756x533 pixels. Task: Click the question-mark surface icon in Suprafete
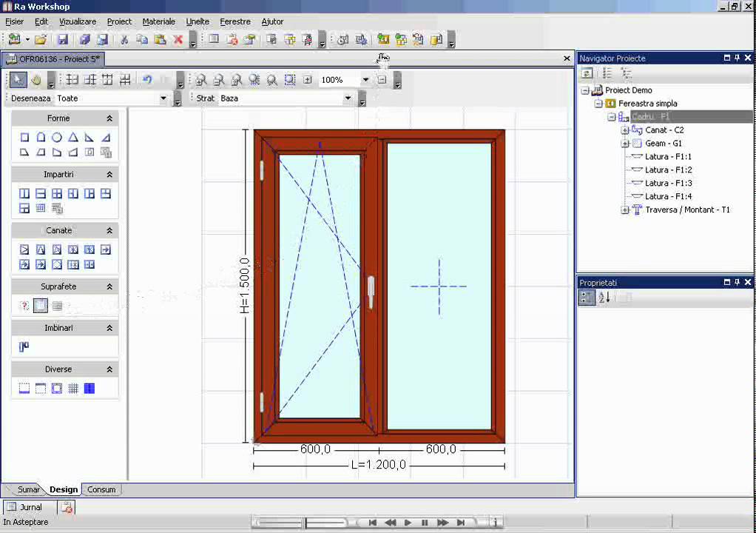24,305
